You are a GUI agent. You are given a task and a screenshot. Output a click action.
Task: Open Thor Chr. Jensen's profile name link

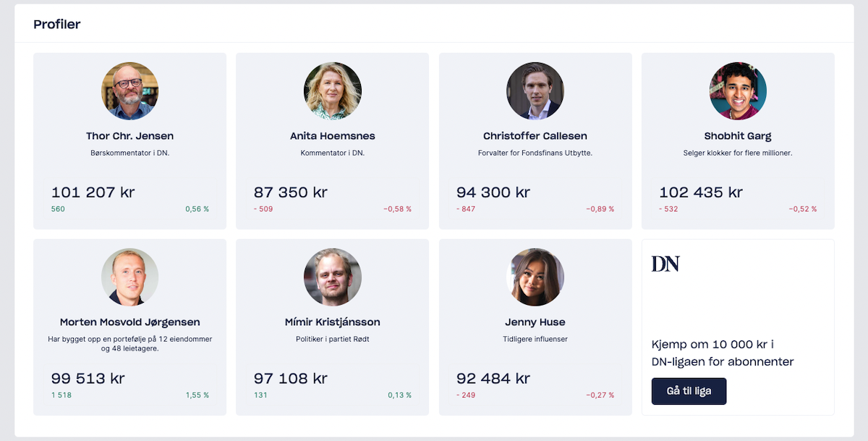pyautogui.click(x=129, y=135)
